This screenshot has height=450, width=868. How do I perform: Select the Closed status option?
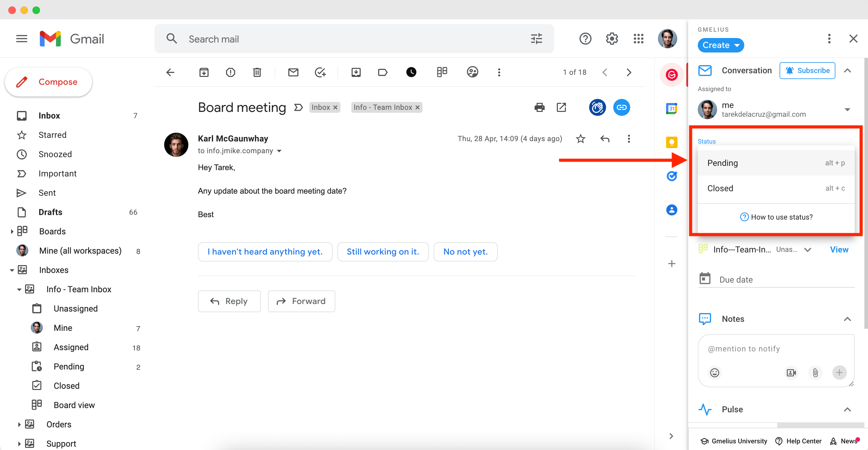tap(776, 188)
